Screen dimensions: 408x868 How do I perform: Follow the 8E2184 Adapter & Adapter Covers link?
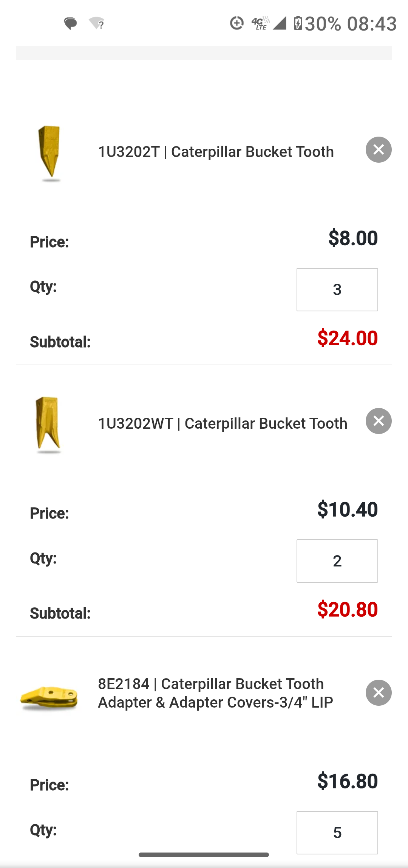click(x=215, y=693)
